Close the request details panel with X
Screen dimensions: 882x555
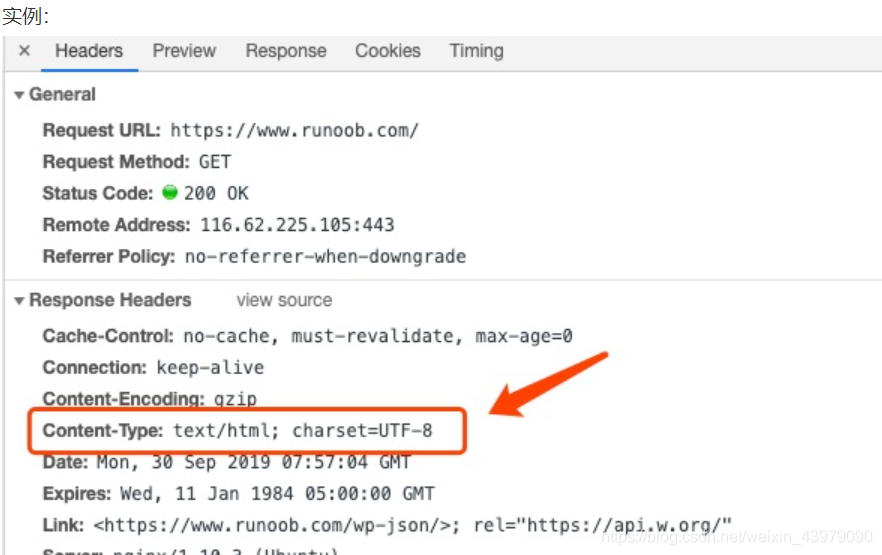[24, 51]
